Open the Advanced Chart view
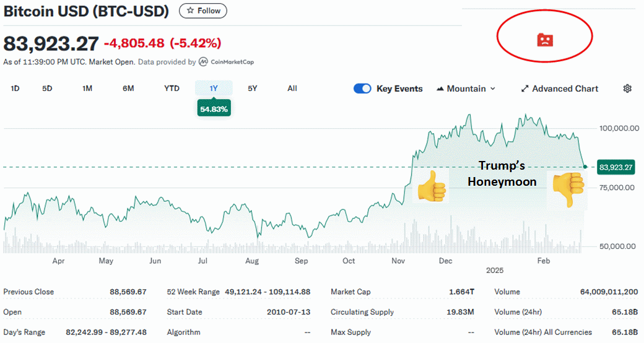This screenshot has width=644, height=343. 559,89
